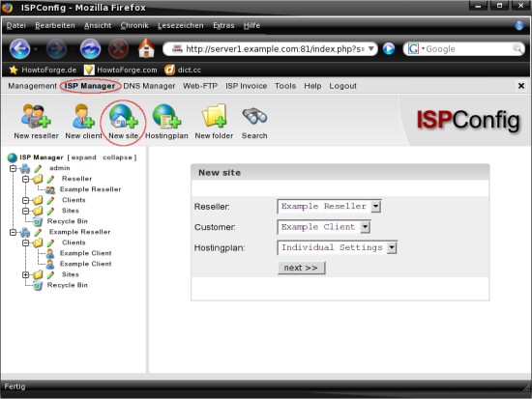Open the Hostingplan toolbar icon
This screenshot has width=532, height=399.
point(166,116)
